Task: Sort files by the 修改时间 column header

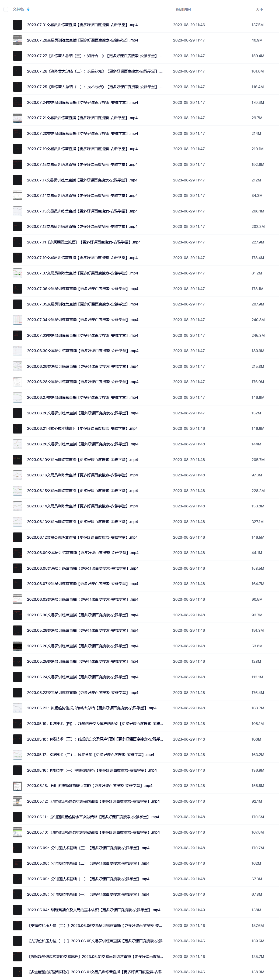Action: (183, 9)
